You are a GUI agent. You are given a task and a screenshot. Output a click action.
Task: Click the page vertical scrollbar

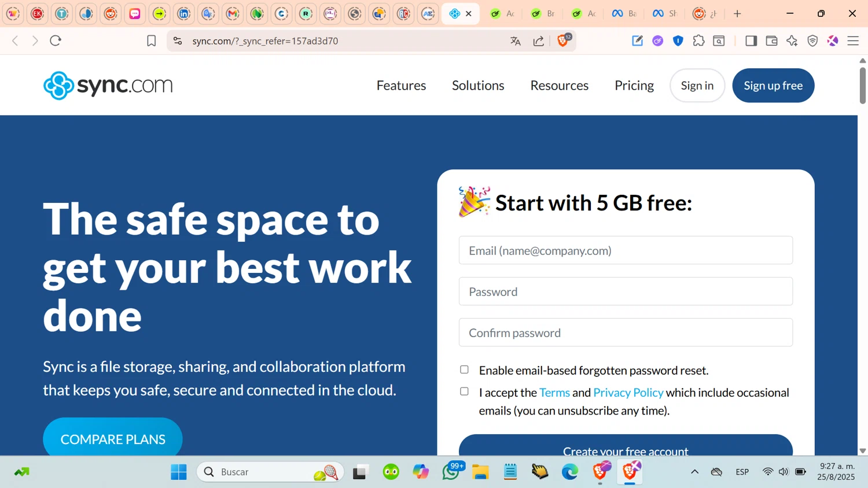862,86
